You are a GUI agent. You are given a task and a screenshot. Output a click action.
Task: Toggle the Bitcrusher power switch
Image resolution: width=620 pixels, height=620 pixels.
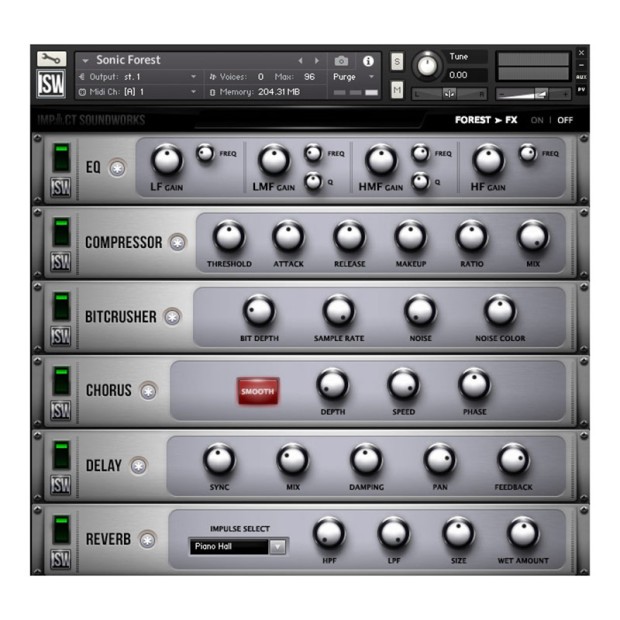(61, 306)
